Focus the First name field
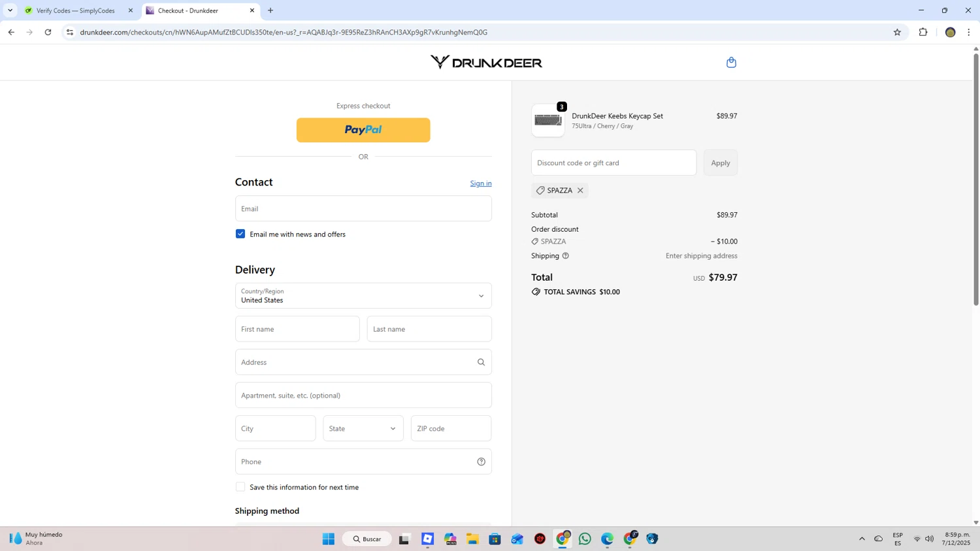The width and height of the screenshot is (980, 551). coord(297,329)
